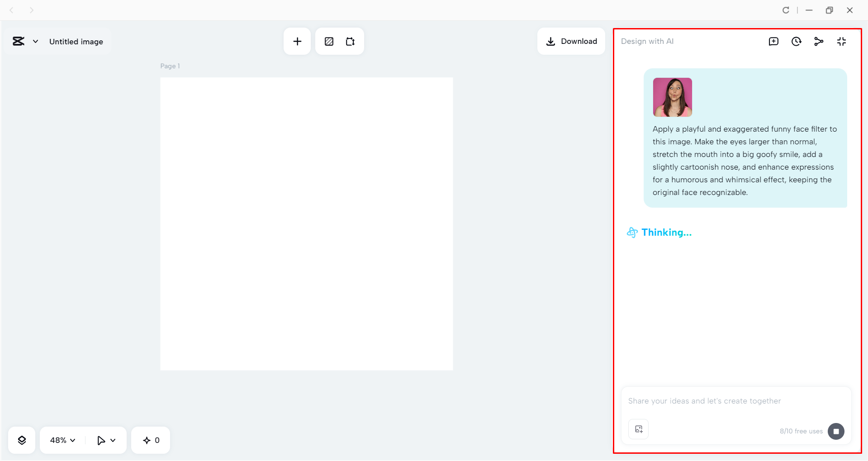Rename the Untitled image title
868x461 pixels.
76,41
